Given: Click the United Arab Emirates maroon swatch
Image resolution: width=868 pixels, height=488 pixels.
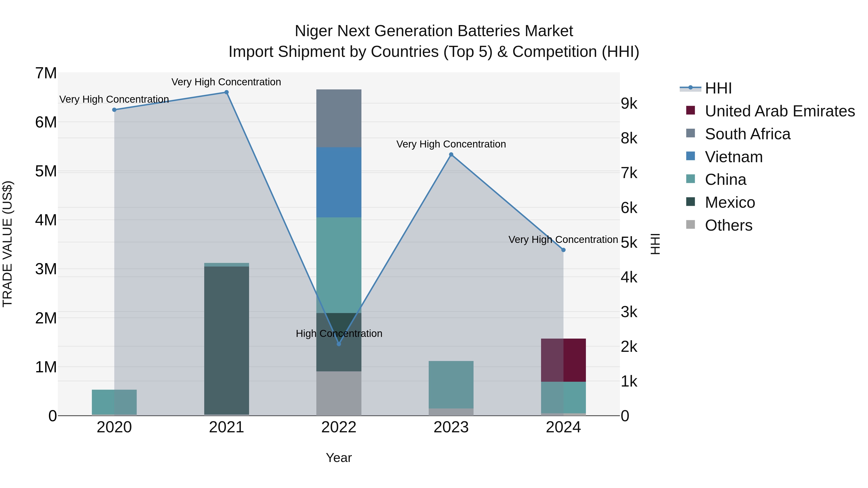Looking at the screenshot, I should 691,110.
